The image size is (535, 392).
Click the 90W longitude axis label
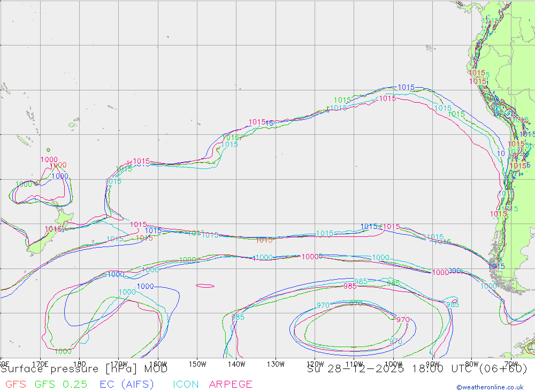coord(433,364)
